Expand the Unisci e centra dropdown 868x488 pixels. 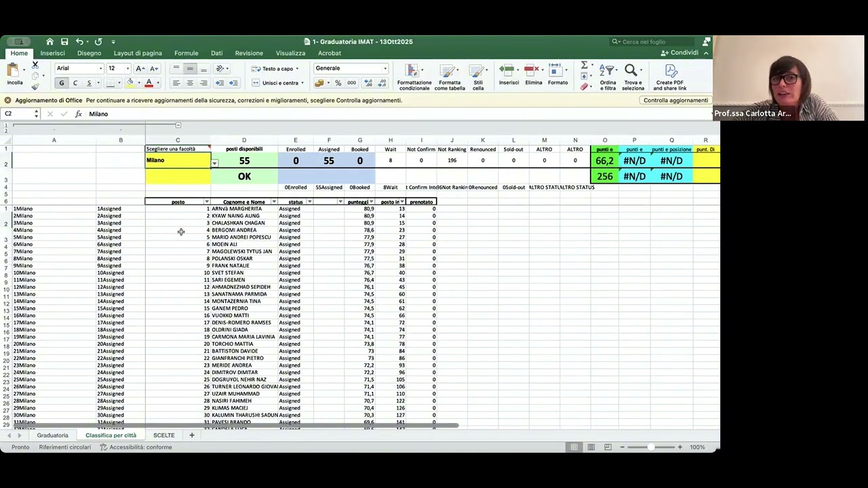303,83
